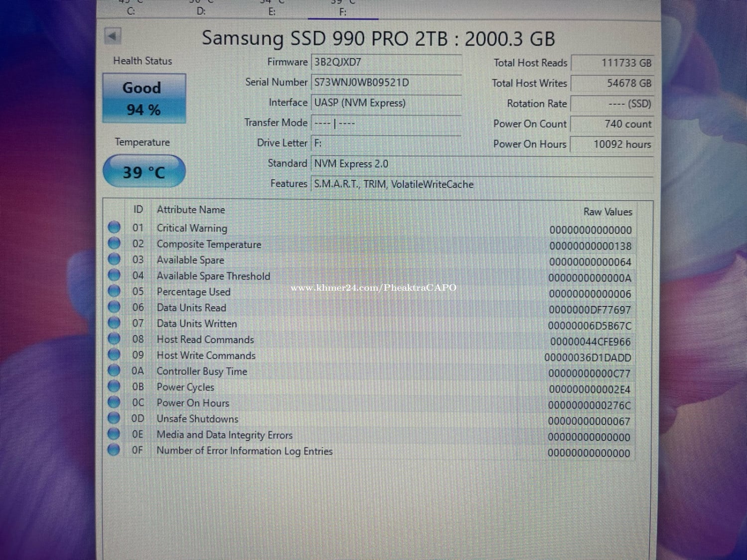
Task: Click the 39 °C temperature button
Action: tap(144, 172)
